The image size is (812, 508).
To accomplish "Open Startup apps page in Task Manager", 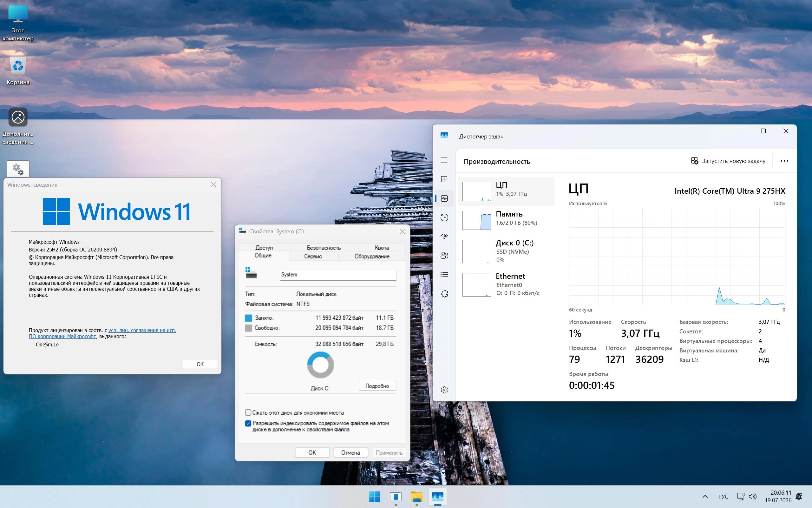I will coord(444,236).
